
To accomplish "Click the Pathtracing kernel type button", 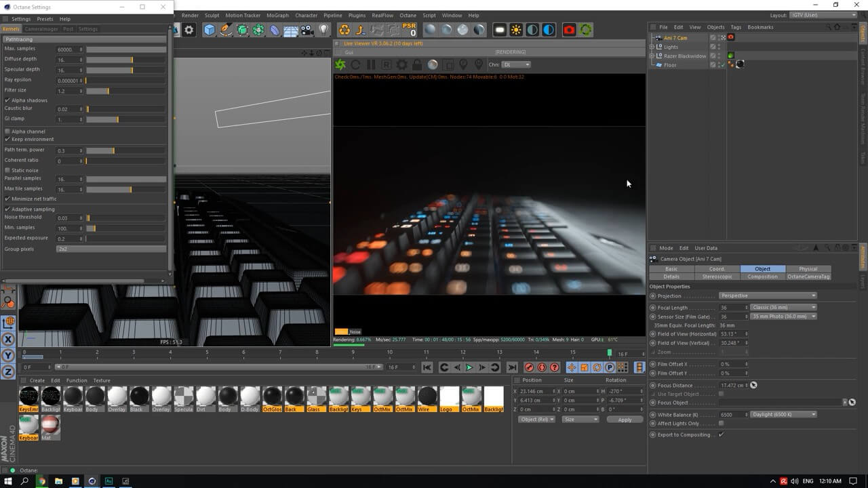I will [x=85, y=39].
